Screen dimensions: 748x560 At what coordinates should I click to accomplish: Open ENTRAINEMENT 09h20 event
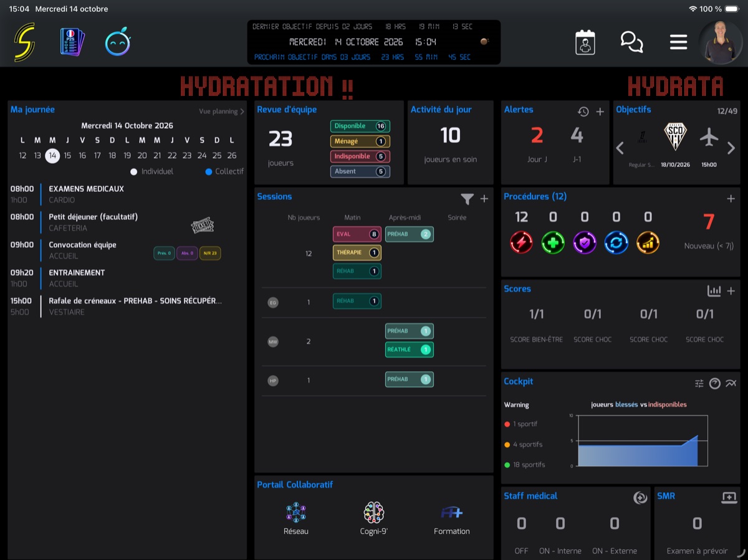[127, 278]
